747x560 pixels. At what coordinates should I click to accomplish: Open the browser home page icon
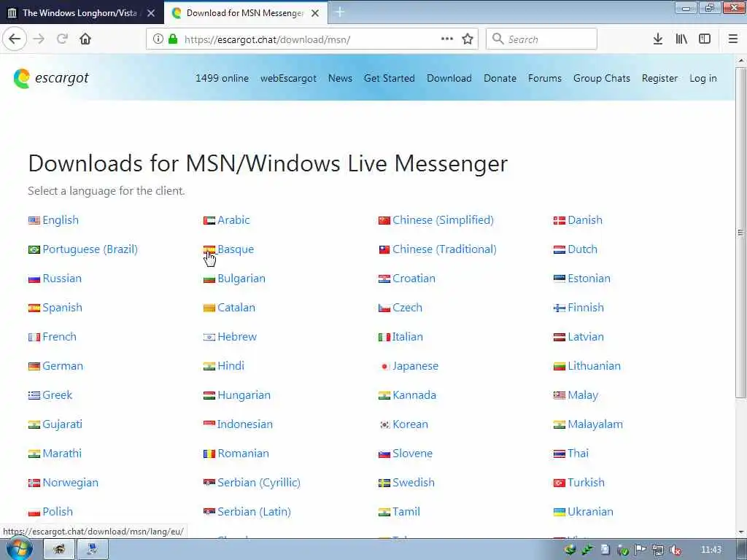tap(85, 39)
